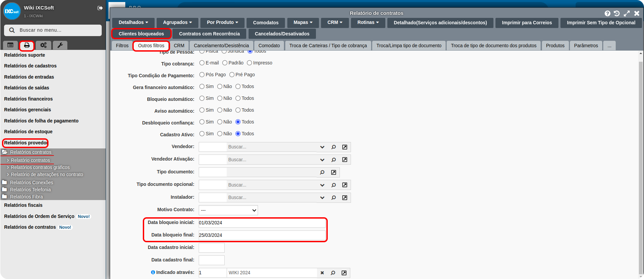Click Contratos com Recorrência button
The height and width of the screenshot is (279, 644).
pos(210,34)
